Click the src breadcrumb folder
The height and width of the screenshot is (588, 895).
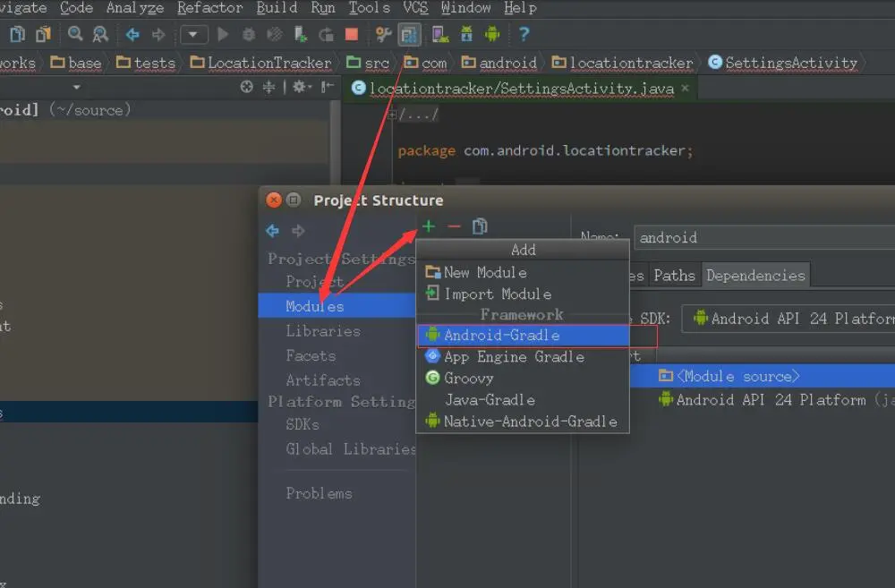click(368, 63)
